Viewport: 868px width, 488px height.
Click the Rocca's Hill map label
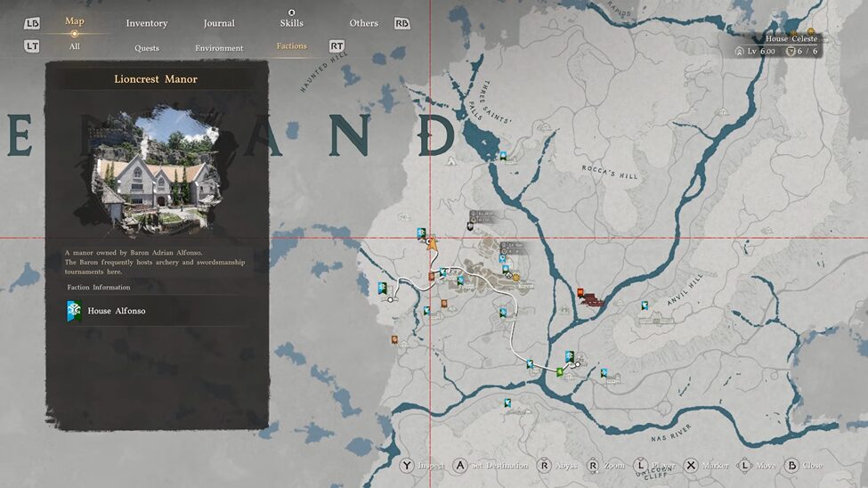[x=610, y=172]
